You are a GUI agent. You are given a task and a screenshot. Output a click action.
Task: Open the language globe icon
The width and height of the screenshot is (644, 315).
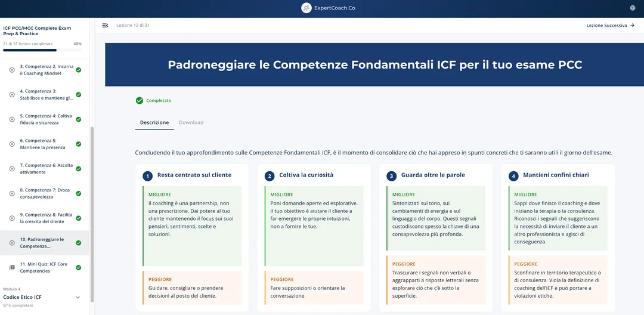[633, 8]
